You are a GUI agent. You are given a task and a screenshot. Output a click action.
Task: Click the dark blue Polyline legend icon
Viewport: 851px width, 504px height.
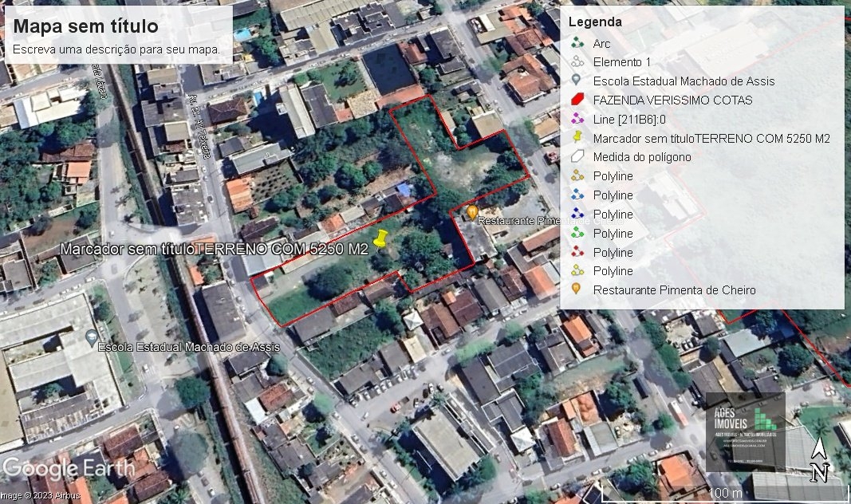tap(577, 215)
